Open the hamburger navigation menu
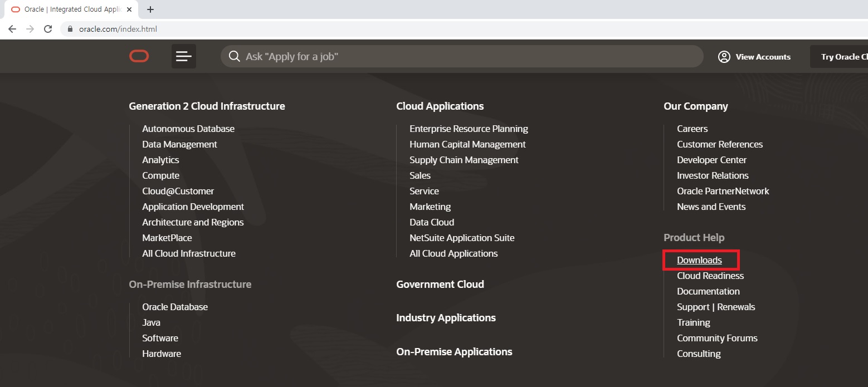The height and width of the screenshot is (387, 868). [x=184, y=56]
